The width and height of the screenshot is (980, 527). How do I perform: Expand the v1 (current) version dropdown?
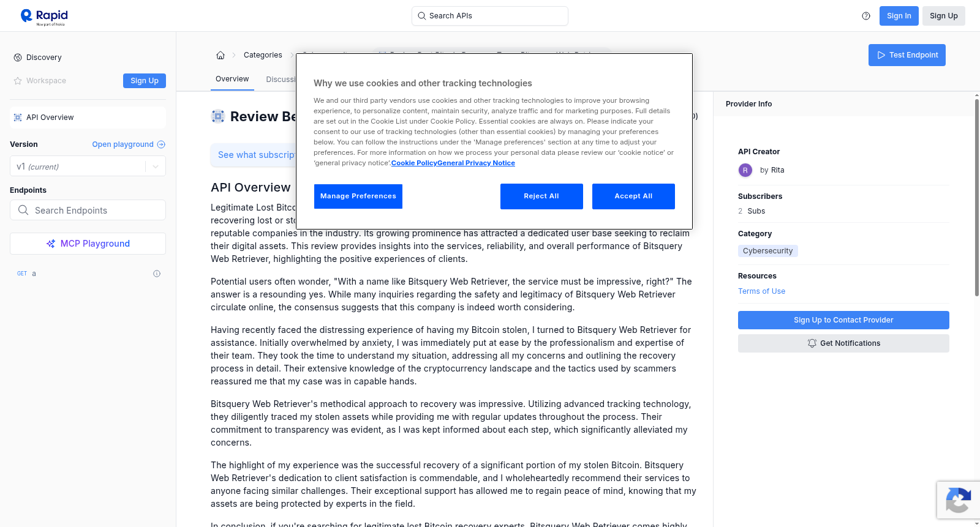pos(88,166)
